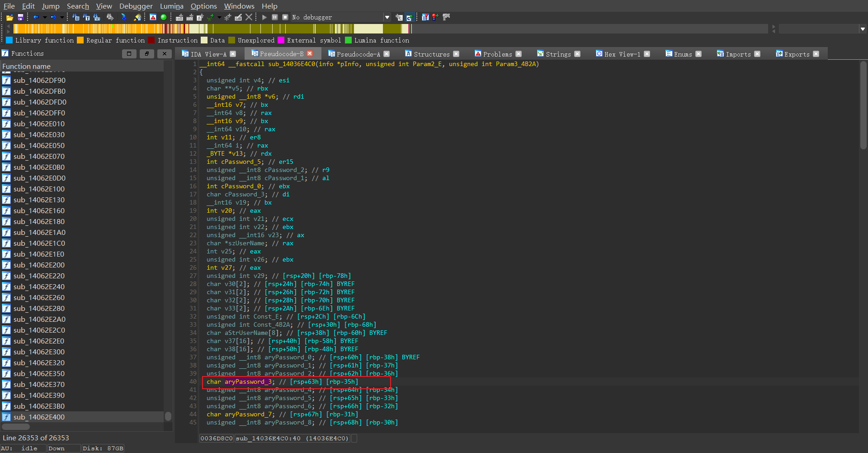Switch to the IDA View-A tab
868x453 pixels.
(208, 54)
